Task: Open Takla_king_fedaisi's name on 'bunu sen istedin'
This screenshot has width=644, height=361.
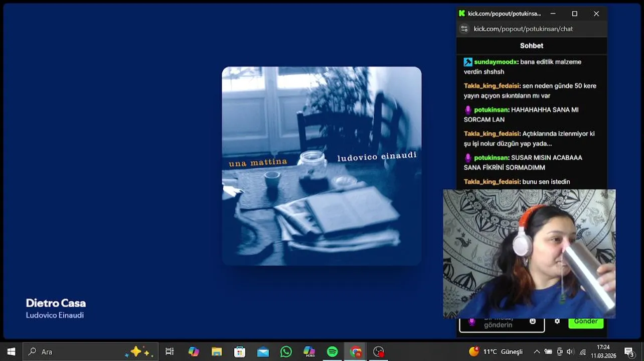Action: click(492, 182)
